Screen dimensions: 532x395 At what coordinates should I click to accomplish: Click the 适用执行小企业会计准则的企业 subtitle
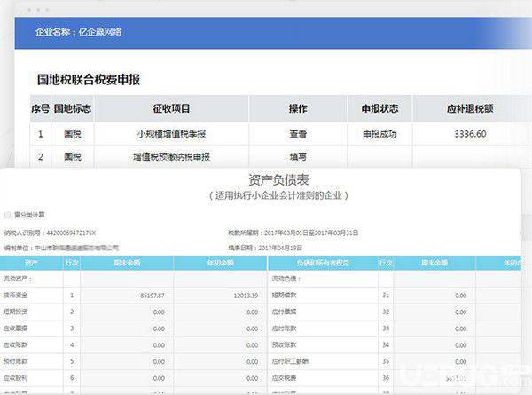[278, 195]
